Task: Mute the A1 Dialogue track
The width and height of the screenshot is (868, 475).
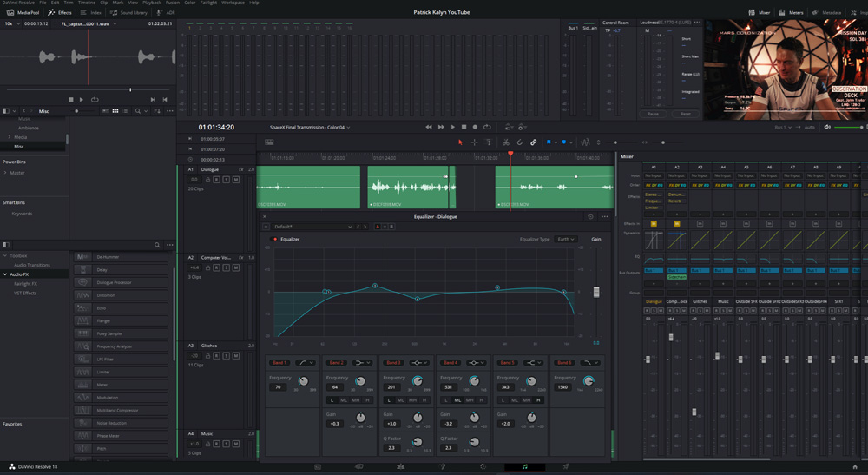Action: (236, 180)
